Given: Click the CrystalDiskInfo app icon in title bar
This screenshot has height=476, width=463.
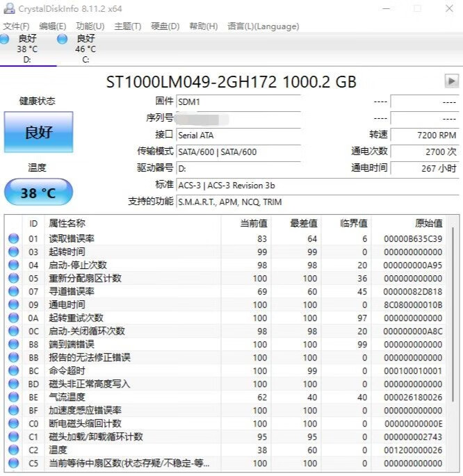Looking at the screenshot, I should point(9,8).
